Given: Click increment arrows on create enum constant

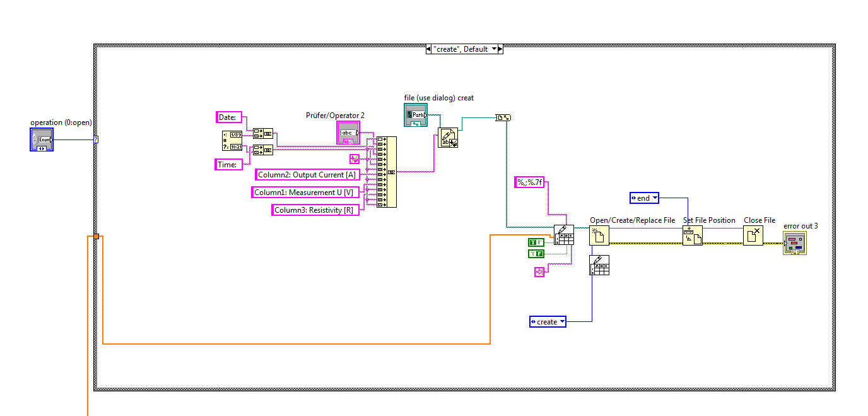Looking at the screenshot, I should [x=533, y=322].
